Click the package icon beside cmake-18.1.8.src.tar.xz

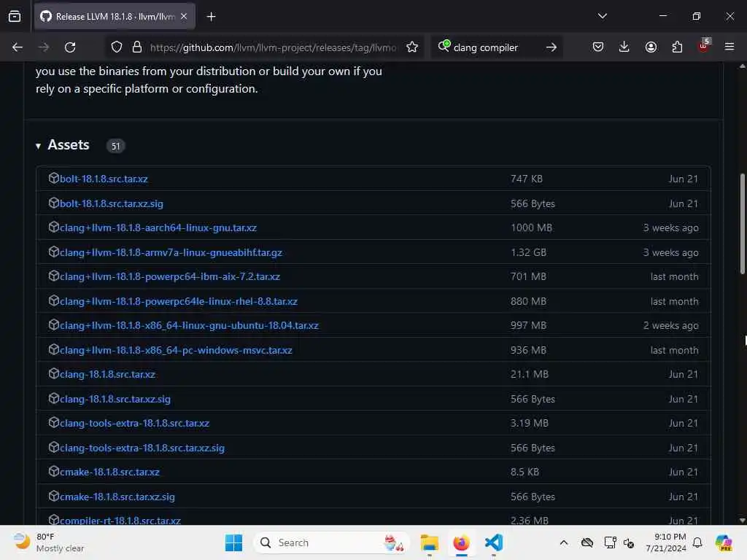(x=54, y=472)
